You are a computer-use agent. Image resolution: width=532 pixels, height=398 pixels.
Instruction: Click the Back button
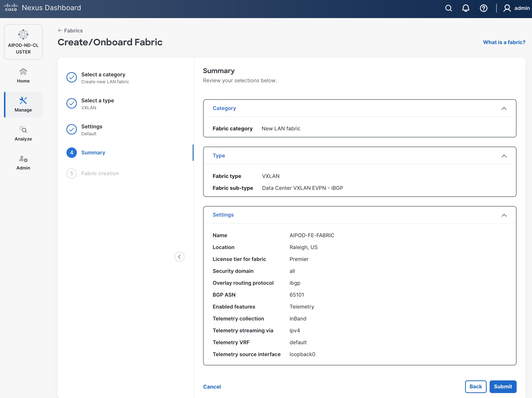click(475, 387)
